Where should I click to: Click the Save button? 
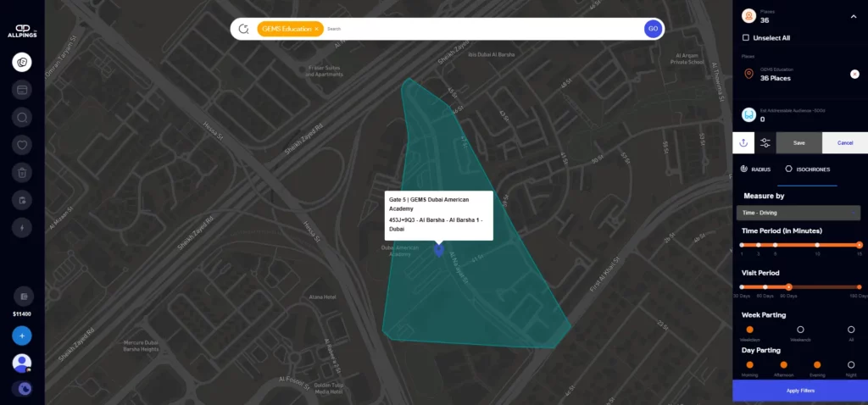(798, 142)
